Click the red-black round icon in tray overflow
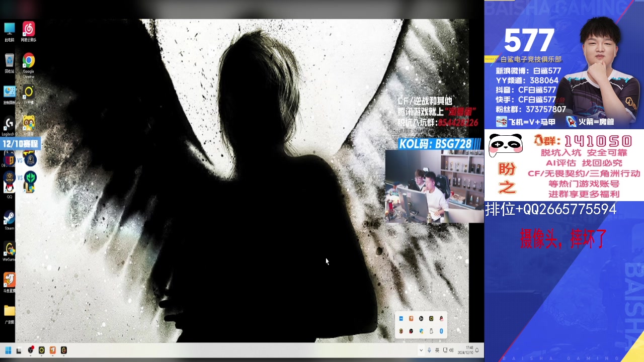 [x=411, y=331]
